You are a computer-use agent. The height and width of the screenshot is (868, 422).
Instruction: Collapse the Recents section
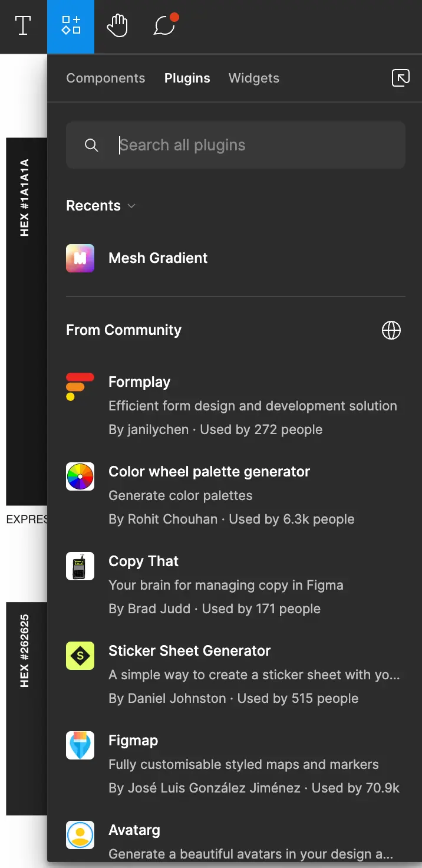(131, 206)
